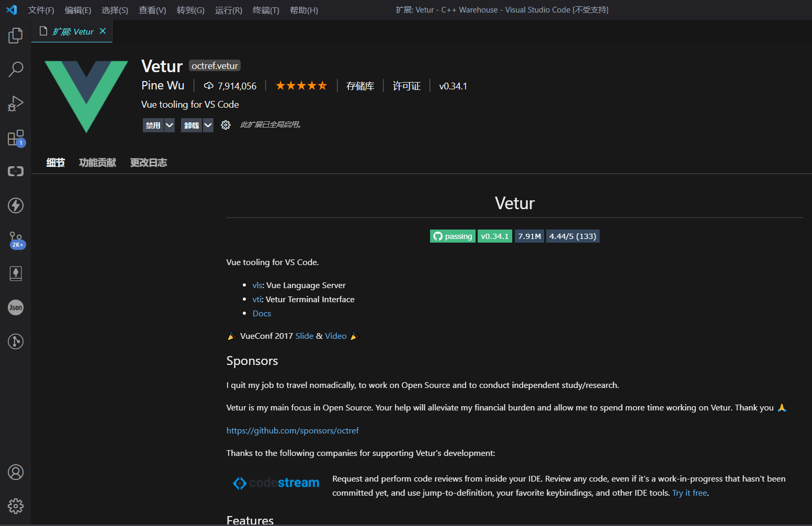Open the Explorer view in activity bar
This screenshot has height=526, width=812.
16,36
